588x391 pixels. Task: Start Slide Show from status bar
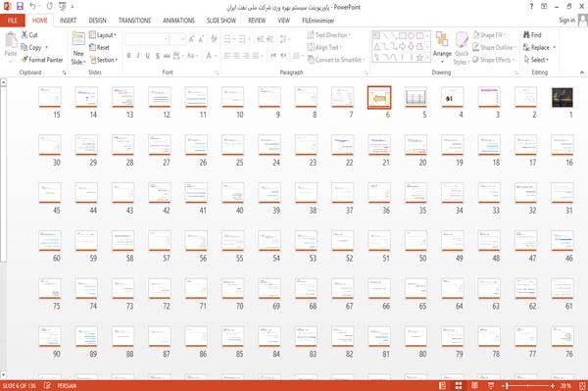491,385
